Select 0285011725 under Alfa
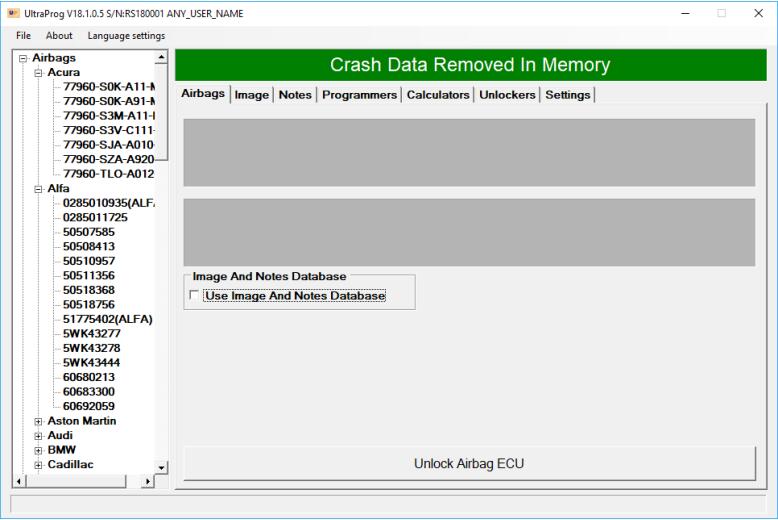This screenshot has width=778, height=520. pos(95,217)
